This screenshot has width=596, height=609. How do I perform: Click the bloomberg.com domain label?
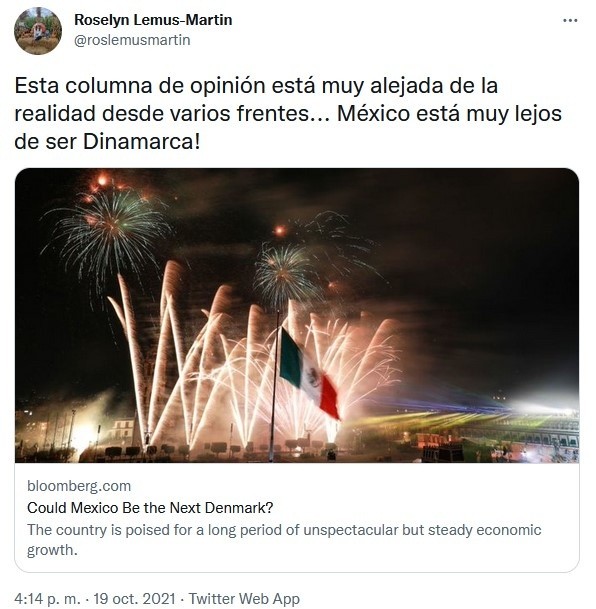(79, 486)
